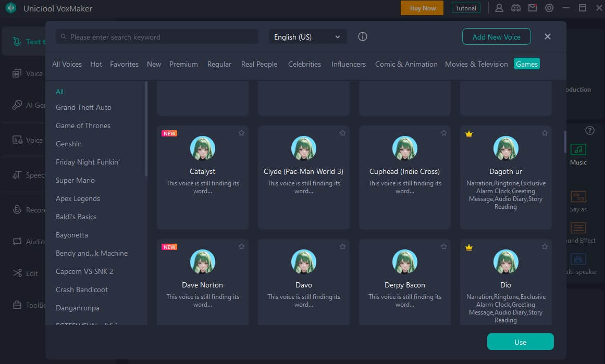Toggle favorite star on Dagoth ur

(545, 133)
